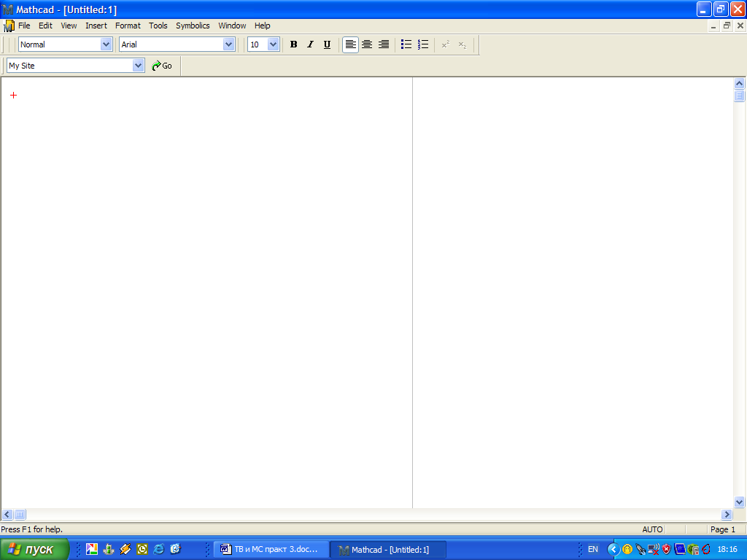Close the Untitled:1 document window

(x=740, y=26)
